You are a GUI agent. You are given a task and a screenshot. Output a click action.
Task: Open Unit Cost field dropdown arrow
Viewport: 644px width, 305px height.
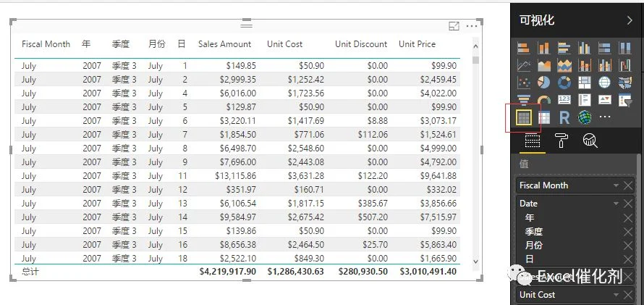(616, 295)
